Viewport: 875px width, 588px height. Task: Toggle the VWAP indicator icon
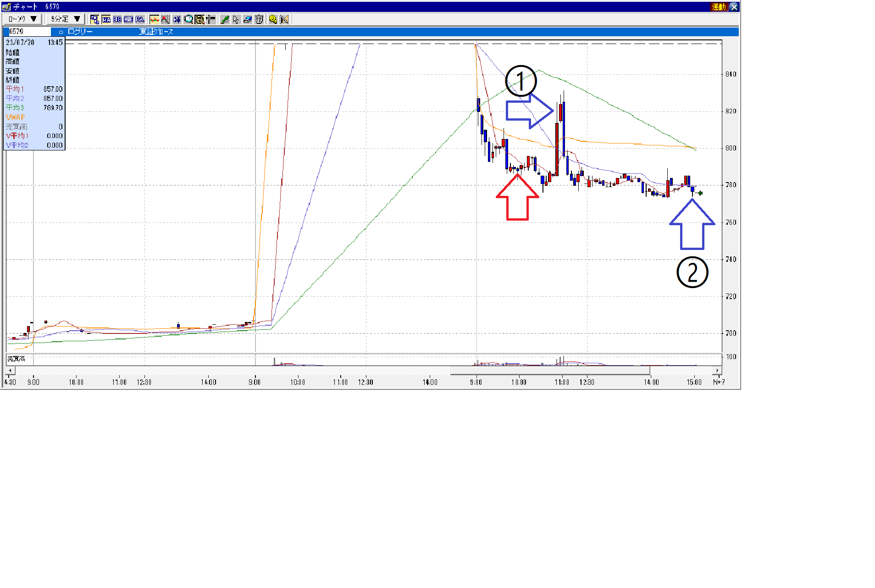click(94, 19)
